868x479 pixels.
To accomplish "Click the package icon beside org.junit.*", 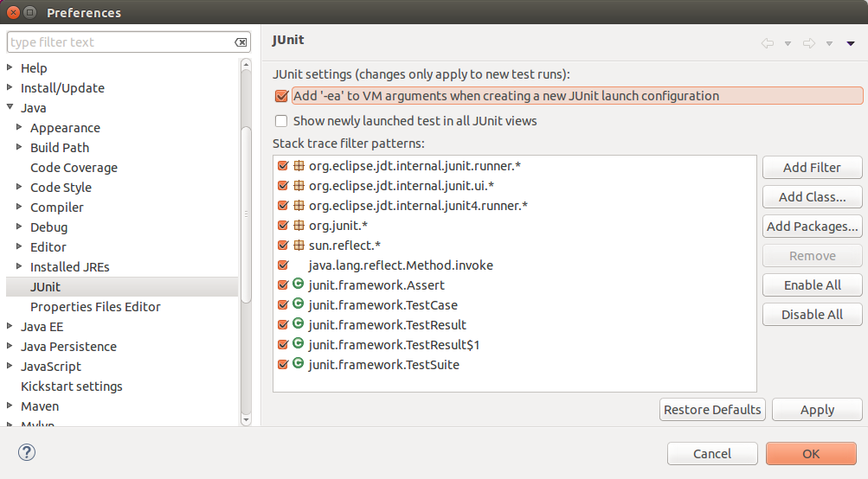I will 299,226.
